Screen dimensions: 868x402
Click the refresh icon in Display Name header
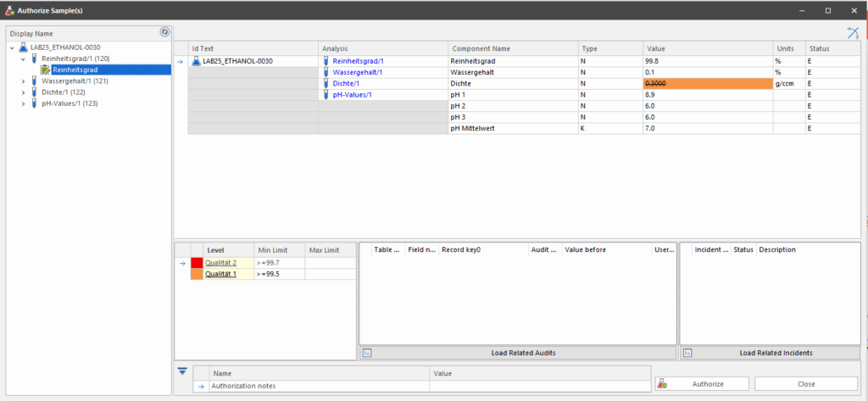pos(164,32)
